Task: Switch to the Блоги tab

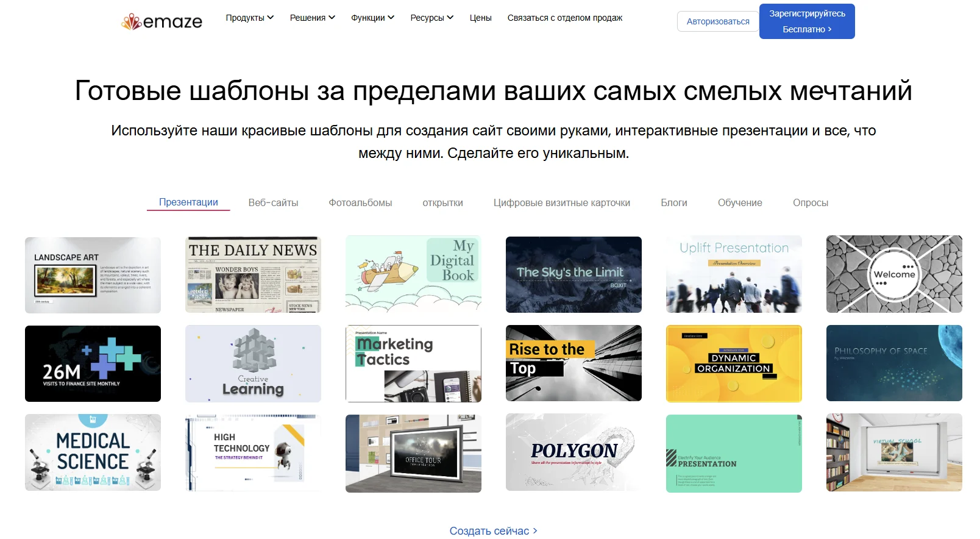Action: [673, 202]
